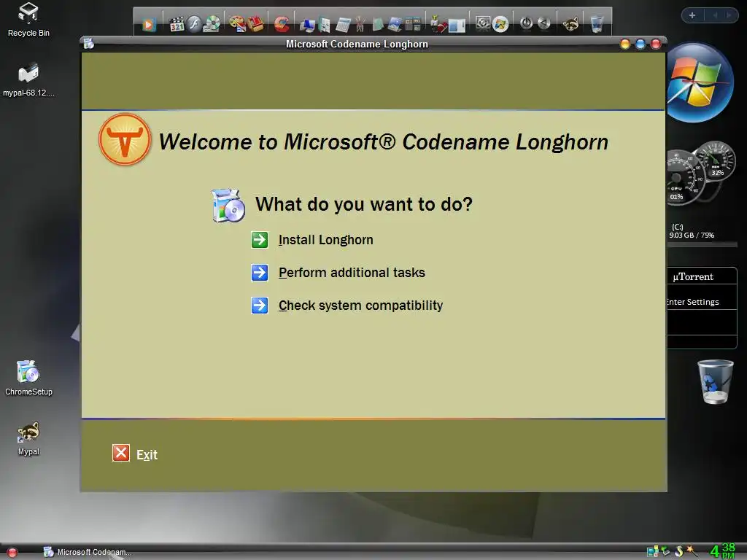Click the Exit text link
Viewport: 747px width, 560px height.
point(147,455)
